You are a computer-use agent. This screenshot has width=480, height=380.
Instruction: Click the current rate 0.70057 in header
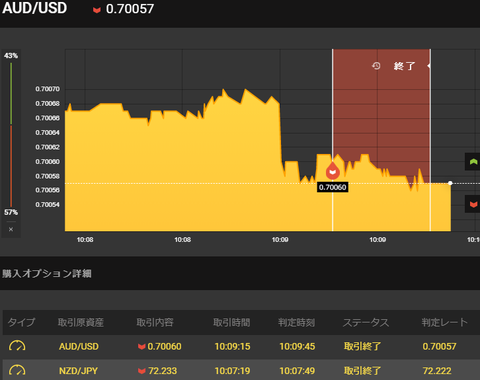(x=130, y=9)
